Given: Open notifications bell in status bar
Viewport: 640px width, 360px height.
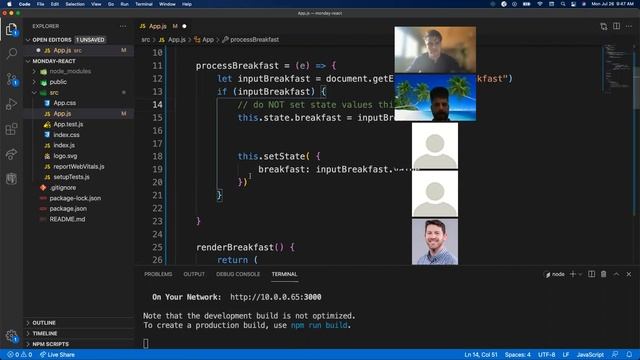Looking at the screenshot, I should click(629, 355).
